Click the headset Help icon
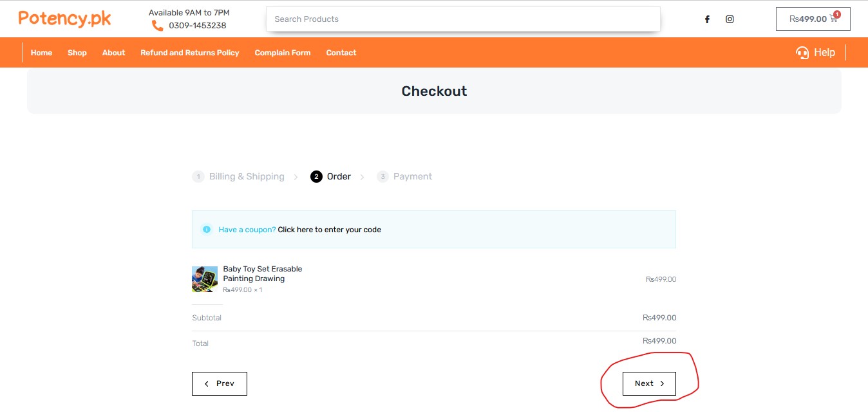The width and height of the screenshot is (868, 413). click(802, 53)
